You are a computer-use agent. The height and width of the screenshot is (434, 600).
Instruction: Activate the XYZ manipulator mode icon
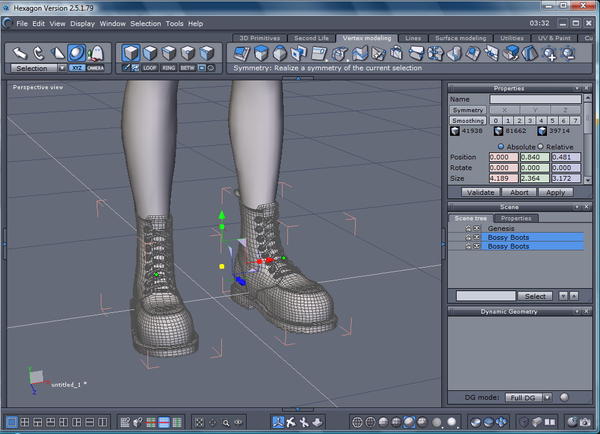(76, 68)
